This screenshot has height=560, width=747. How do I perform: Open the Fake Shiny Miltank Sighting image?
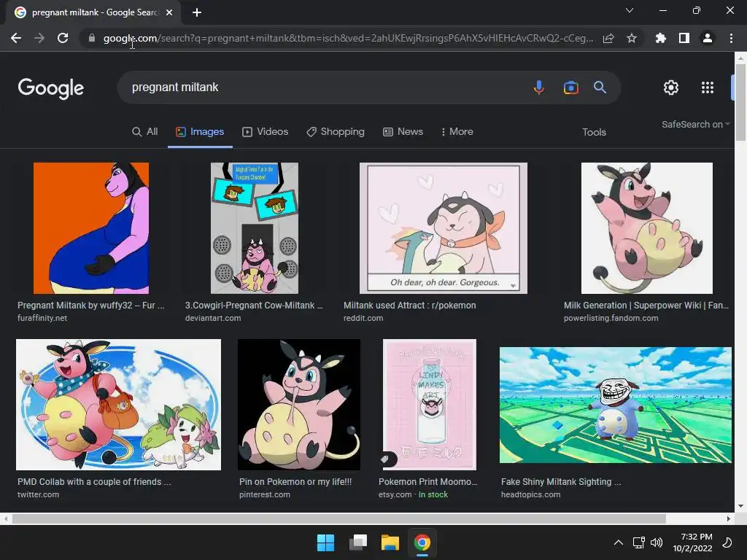coord(615,405)
